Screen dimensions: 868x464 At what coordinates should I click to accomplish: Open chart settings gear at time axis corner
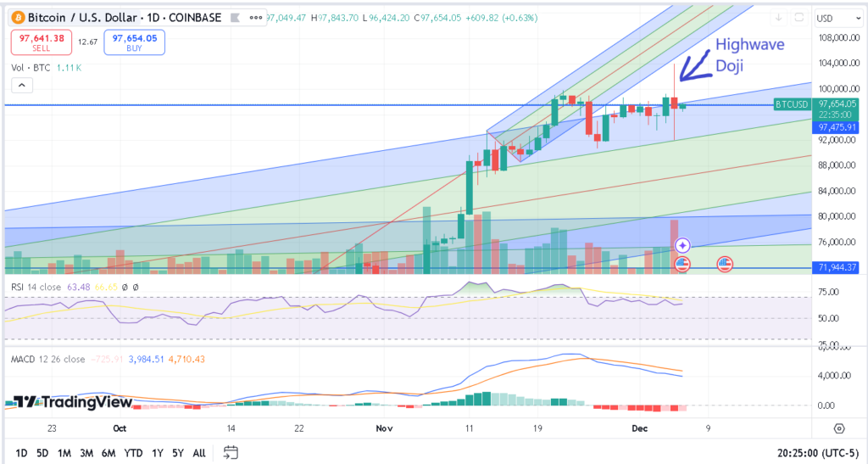coord(839,428)
